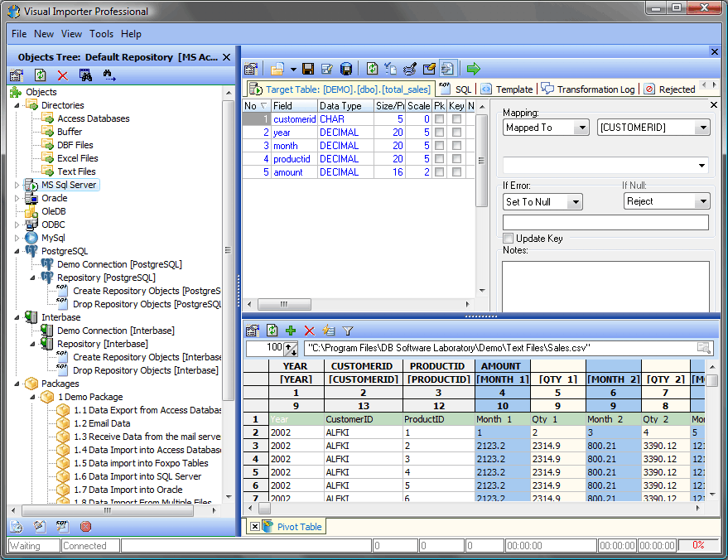Click browse icon in Sales.csv path field
The width and height of the screenshot is (728, 560).
point(704,348)
